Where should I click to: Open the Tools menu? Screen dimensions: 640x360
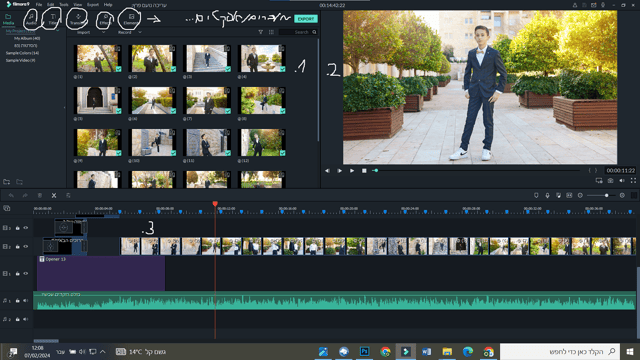pyautogui.click(x=64, y=5)
